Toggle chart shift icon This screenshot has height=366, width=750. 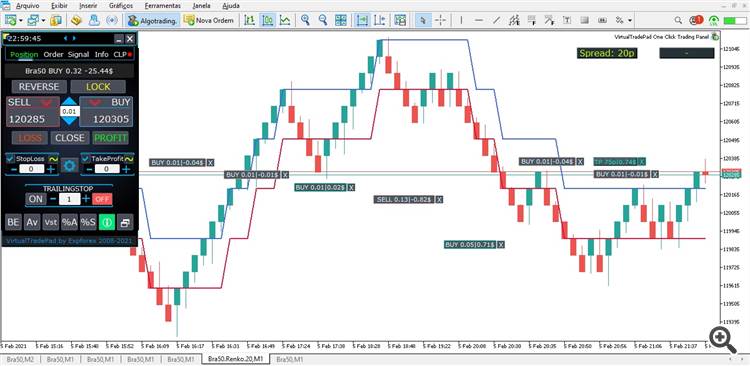(x=380, y=20)
